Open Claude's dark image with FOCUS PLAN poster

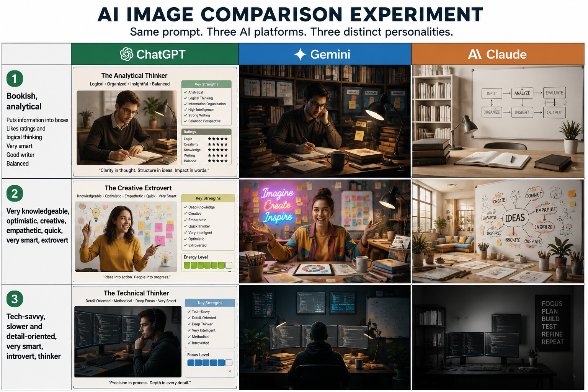[498, 337]
